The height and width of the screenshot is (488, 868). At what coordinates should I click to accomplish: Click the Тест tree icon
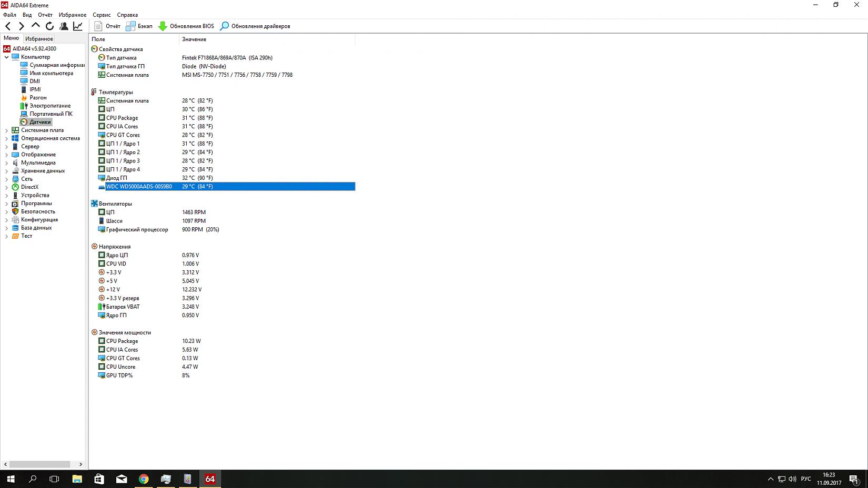pos(15,236)
